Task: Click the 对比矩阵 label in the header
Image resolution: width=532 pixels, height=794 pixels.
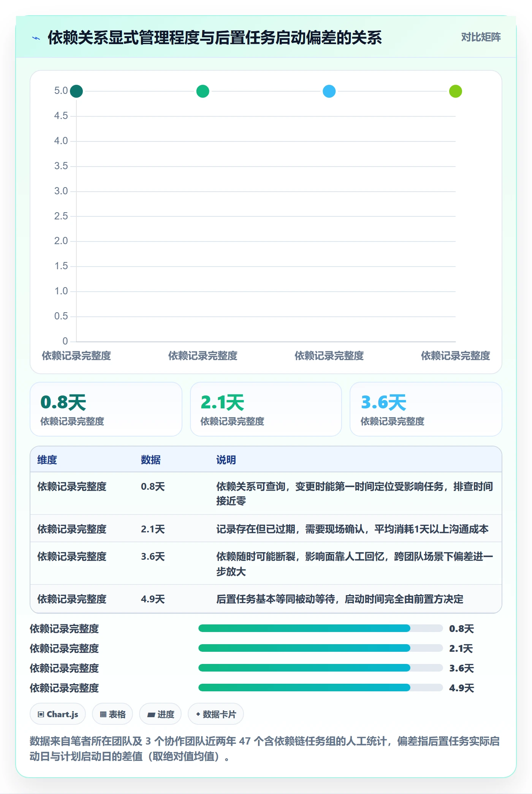Action: click(481, 37)
